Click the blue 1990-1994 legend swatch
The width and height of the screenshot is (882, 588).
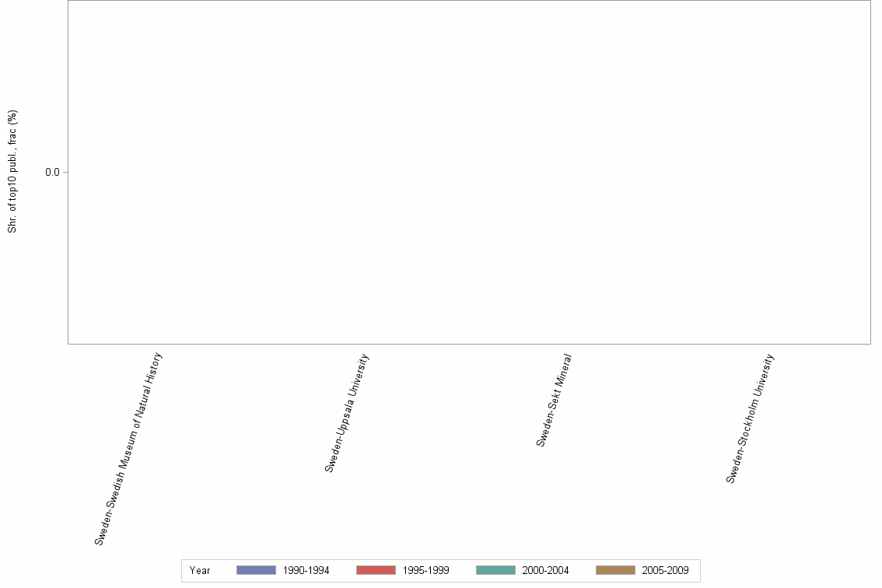click(254, 570)
